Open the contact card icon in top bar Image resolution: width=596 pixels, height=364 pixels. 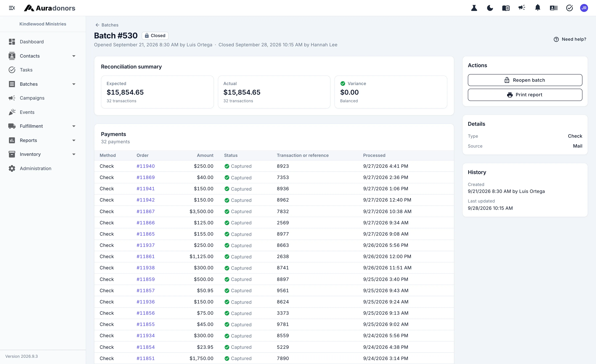tap(553, 8)
